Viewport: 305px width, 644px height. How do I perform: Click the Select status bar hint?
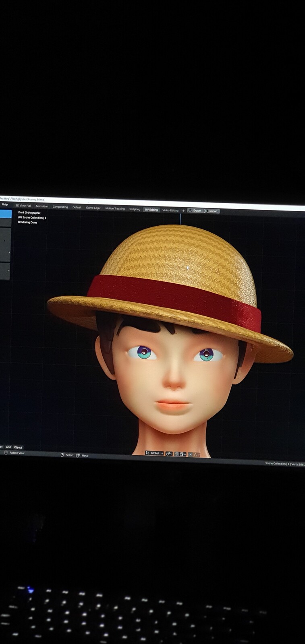point(67,455)
